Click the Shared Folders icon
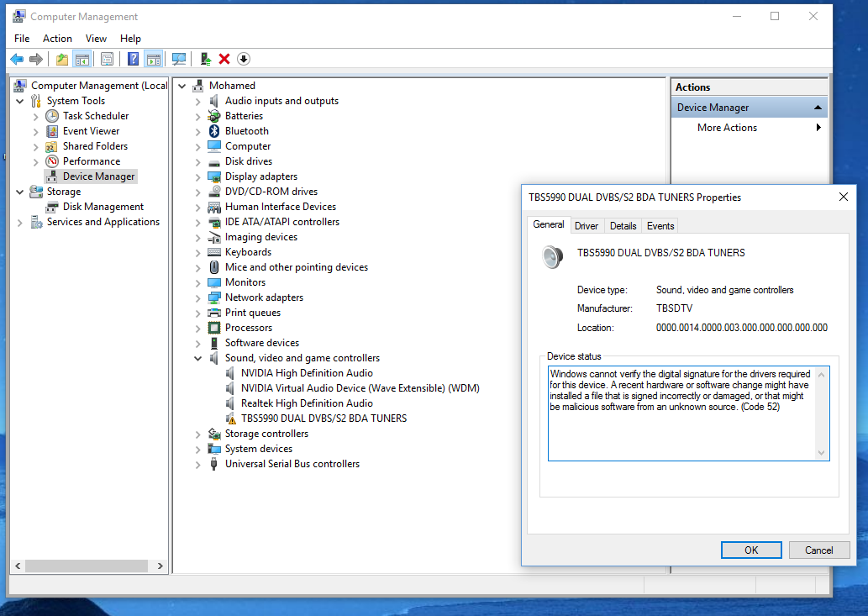Screen dimensions: 868x616 point(52,147)
